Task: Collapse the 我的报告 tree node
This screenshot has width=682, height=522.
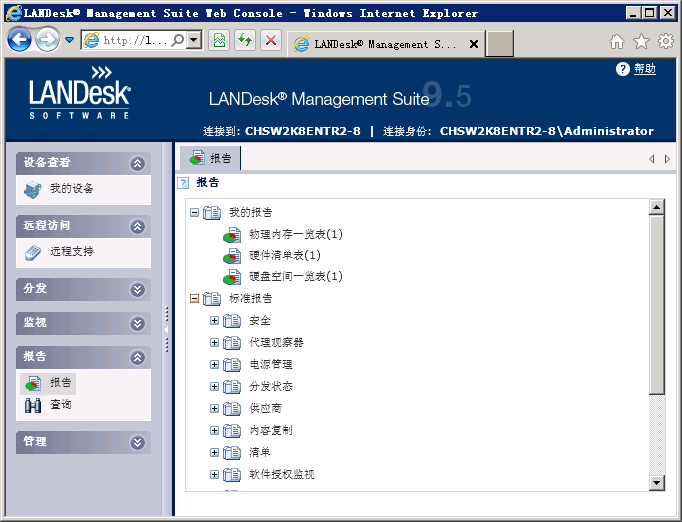Action: 194,213
